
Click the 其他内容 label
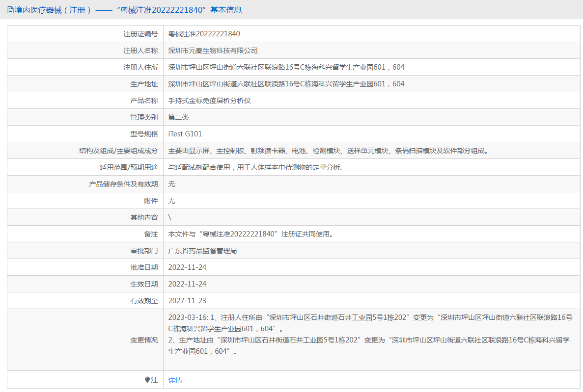point(144,217)
